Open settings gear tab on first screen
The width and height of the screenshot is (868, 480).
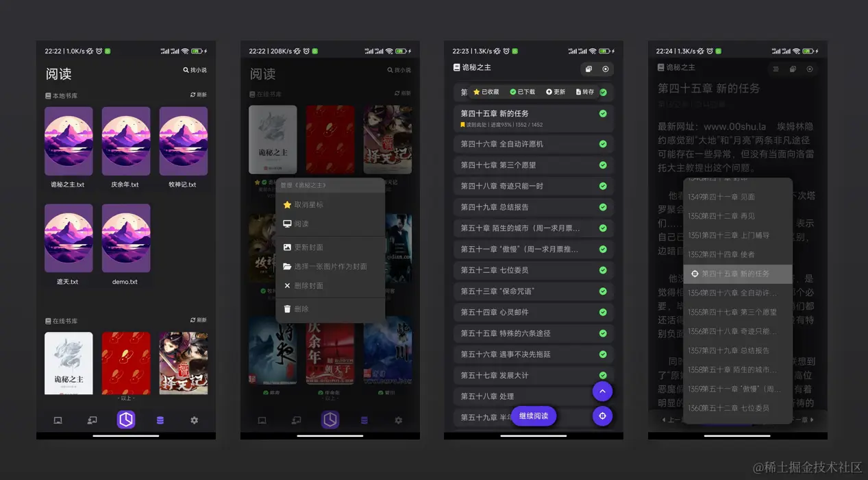tap(194, 420)
